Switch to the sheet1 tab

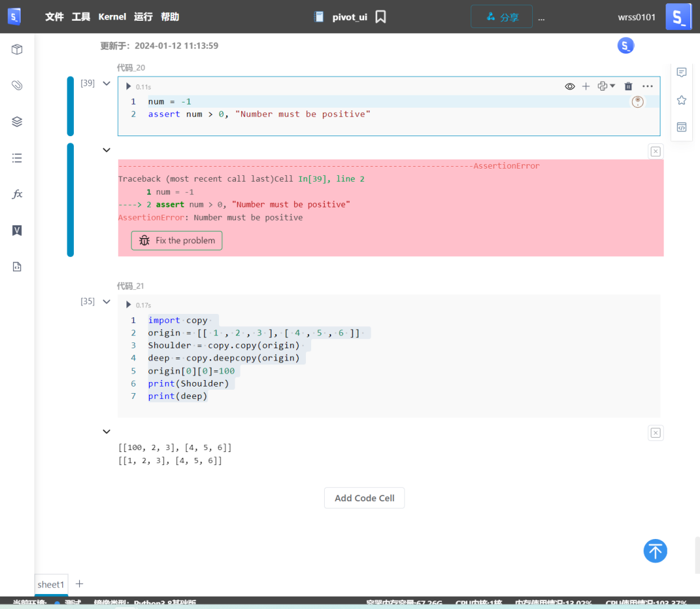click(x=51, y=584)
